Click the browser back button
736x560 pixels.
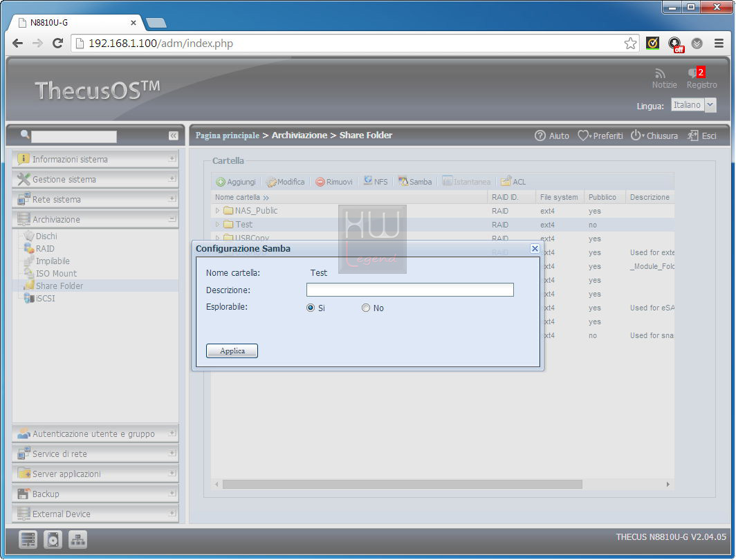point(18,43)
